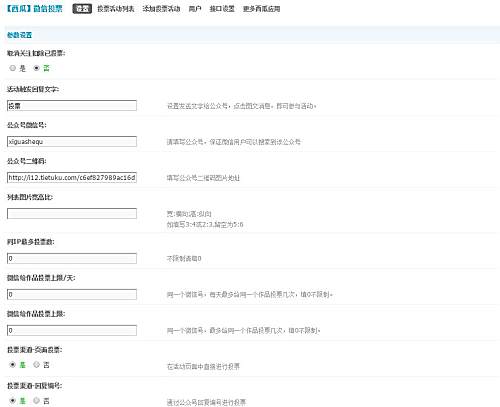
Task: Open the 用户 tab
Action: [x=195, y=9]
